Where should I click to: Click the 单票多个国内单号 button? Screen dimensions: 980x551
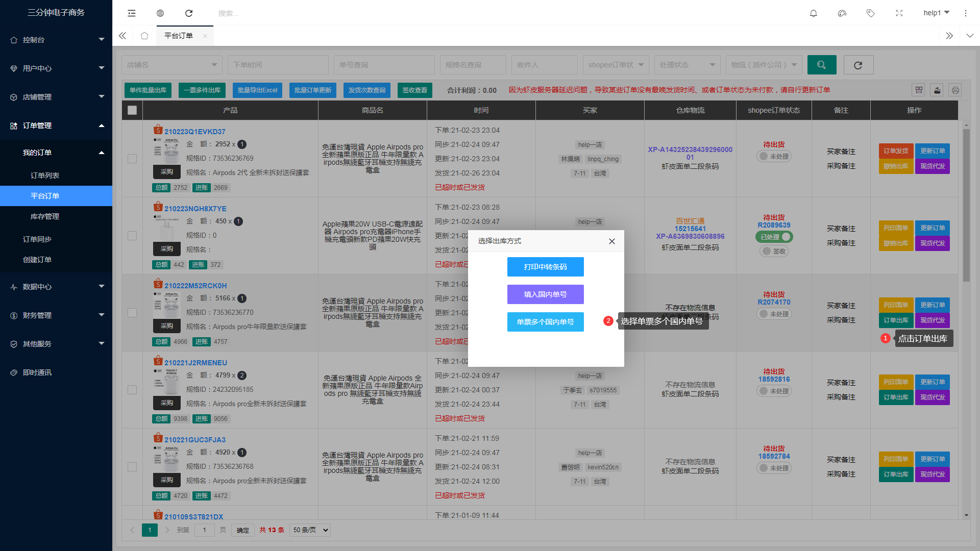(x=545, y=322)
